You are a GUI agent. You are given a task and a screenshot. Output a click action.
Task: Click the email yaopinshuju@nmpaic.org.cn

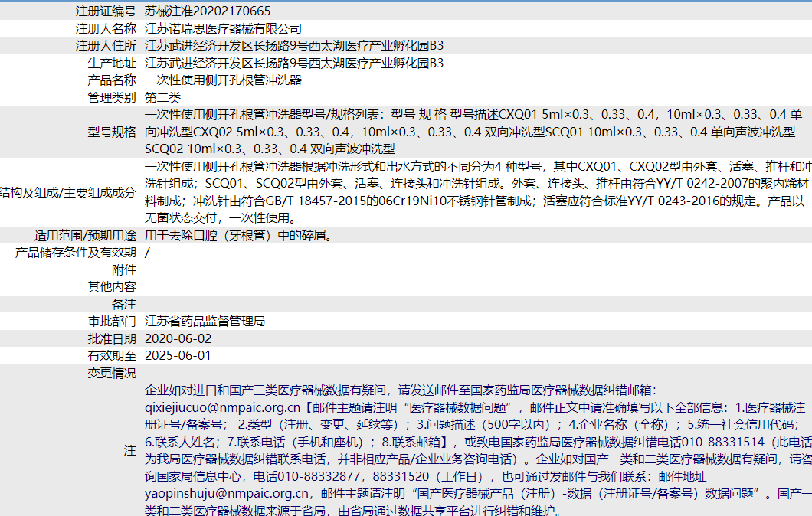226,494
